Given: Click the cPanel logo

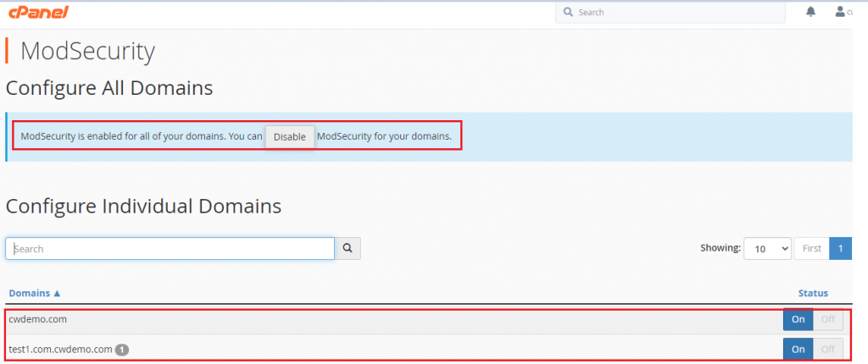Looking at the screenshot, I should [38, 12].
